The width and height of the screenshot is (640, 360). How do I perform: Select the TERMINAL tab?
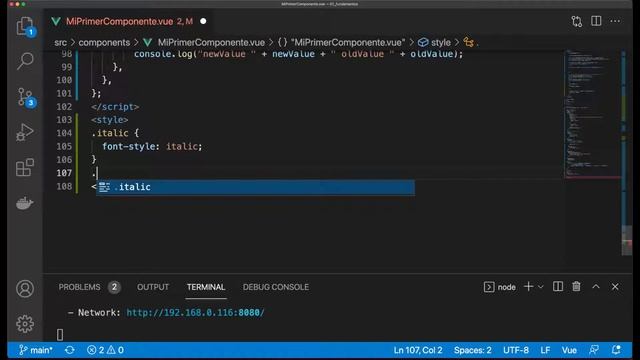pos(206,287)
